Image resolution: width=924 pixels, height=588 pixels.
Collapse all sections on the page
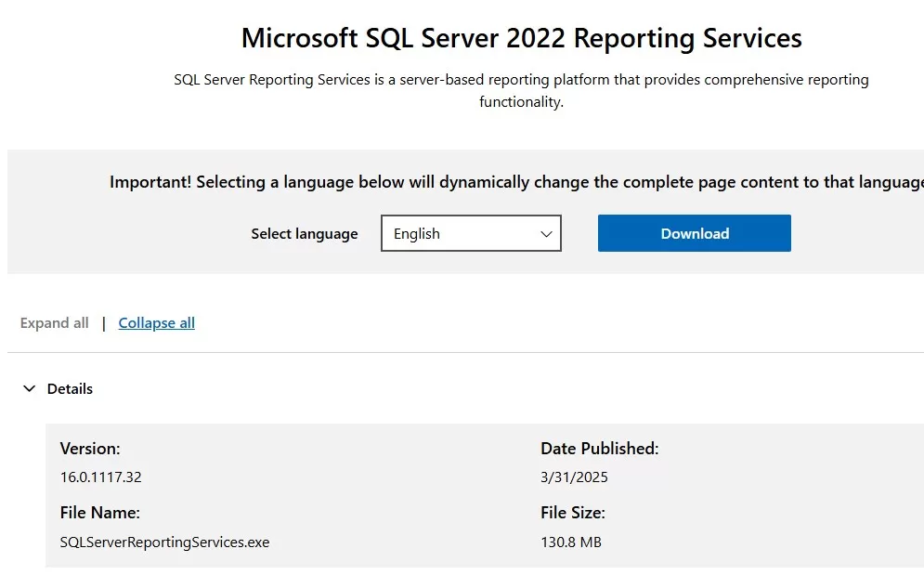coord(156,322)
